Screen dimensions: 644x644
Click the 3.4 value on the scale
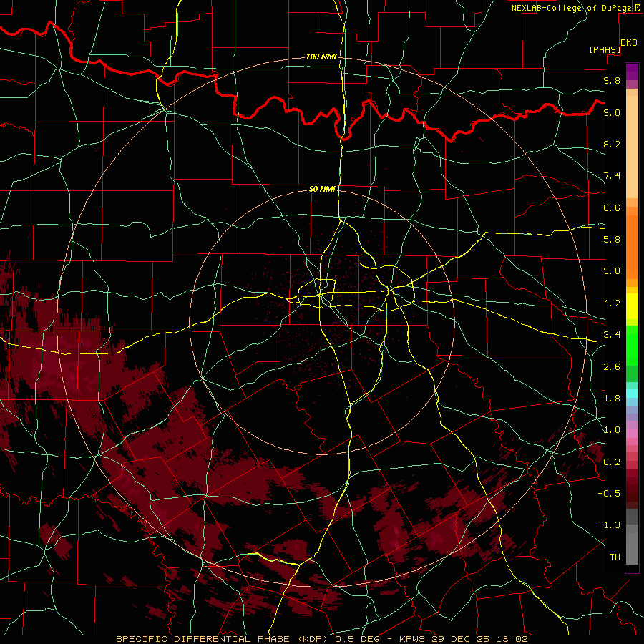pyautogui.click(x=612, y=335)
